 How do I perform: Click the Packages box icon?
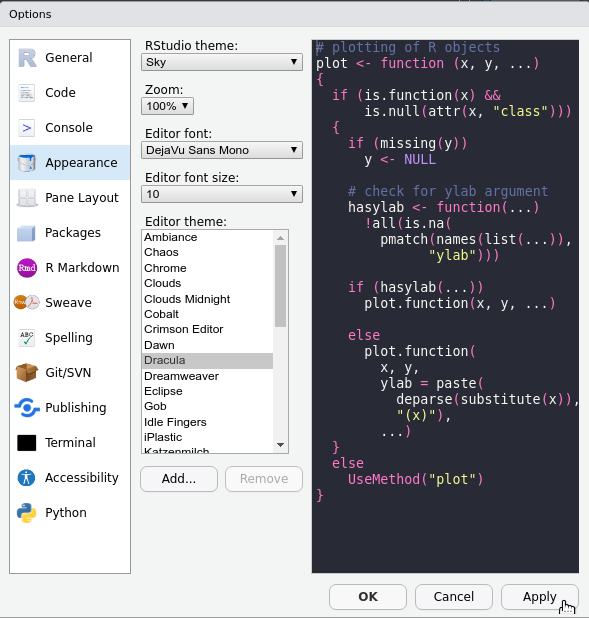click(27, 233)
